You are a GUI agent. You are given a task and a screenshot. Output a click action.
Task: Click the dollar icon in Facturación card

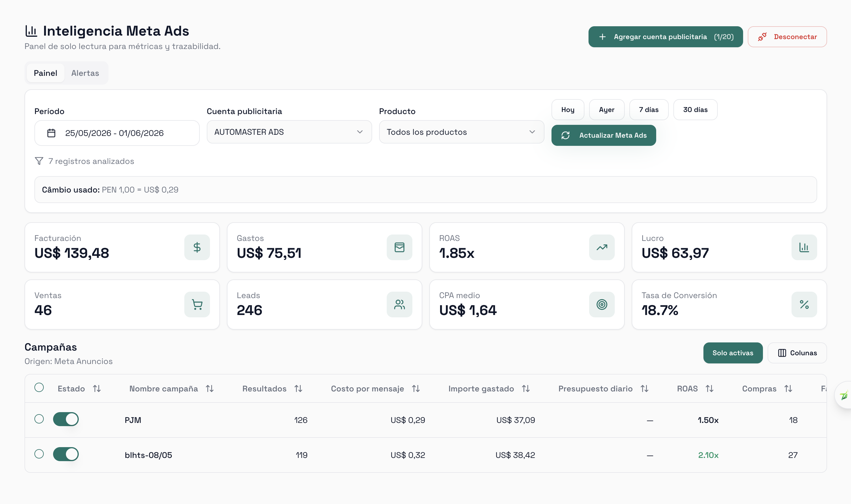pyautogui.click(x=197, y=247)
